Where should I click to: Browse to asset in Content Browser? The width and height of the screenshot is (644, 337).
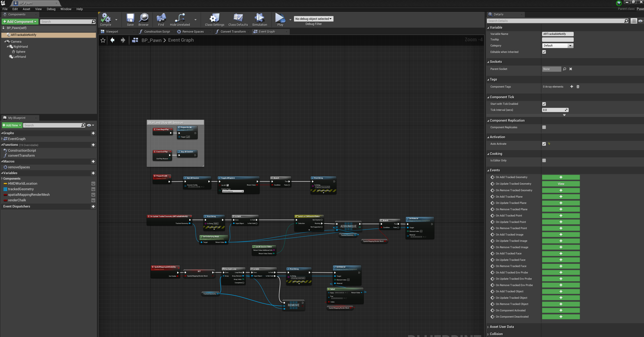143,20
